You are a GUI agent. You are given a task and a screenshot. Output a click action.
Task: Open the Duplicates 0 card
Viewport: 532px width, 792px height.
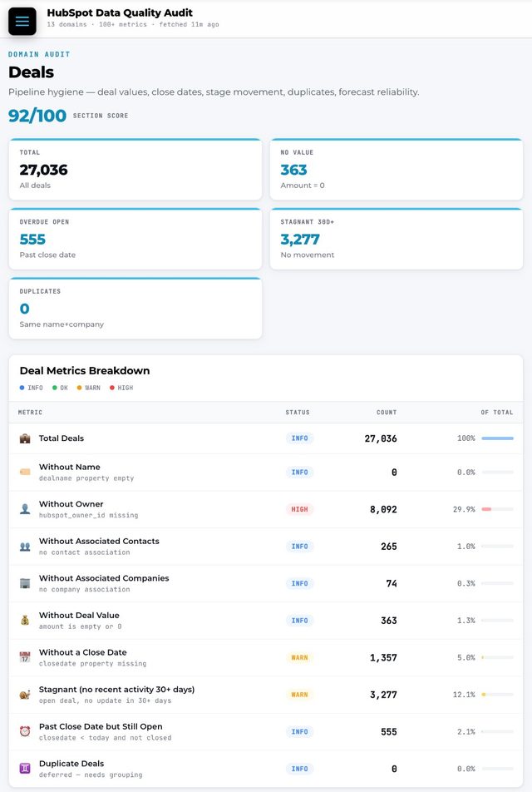(x=135, y=308)
